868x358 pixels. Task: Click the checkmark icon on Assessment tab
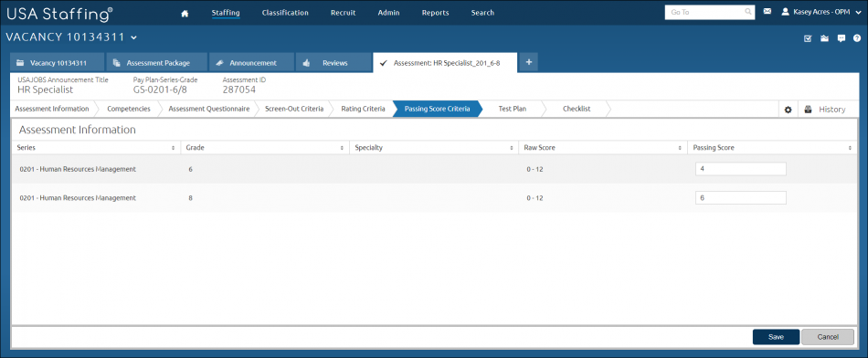(383, 63)
